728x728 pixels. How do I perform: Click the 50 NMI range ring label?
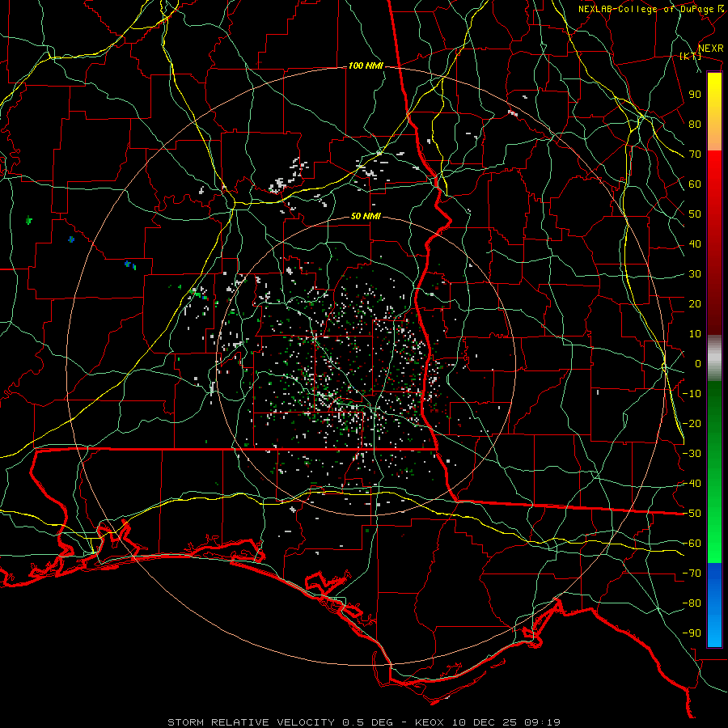tap(366, 216)
